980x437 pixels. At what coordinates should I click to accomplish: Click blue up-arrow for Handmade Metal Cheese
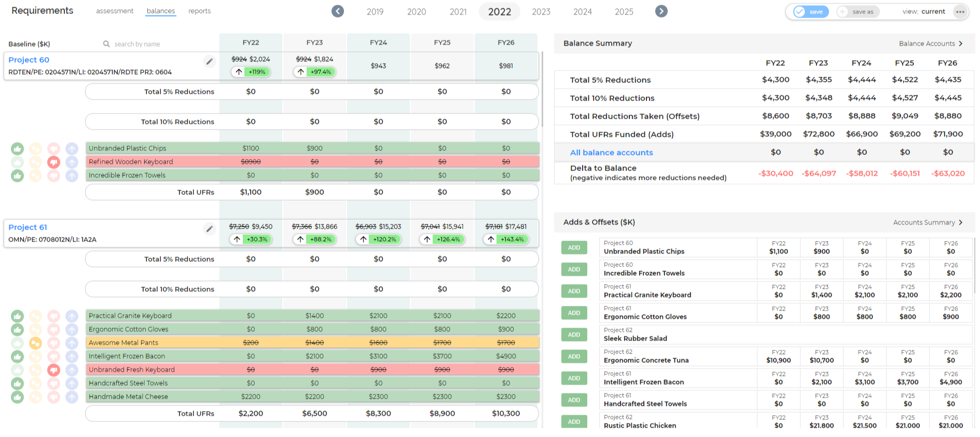[72, 397]
